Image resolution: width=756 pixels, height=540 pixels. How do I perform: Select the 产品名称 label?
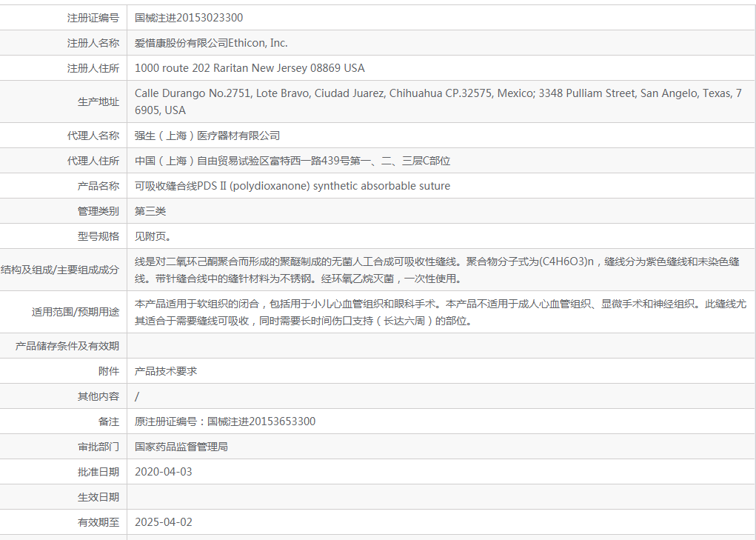[x=98, y=186]
